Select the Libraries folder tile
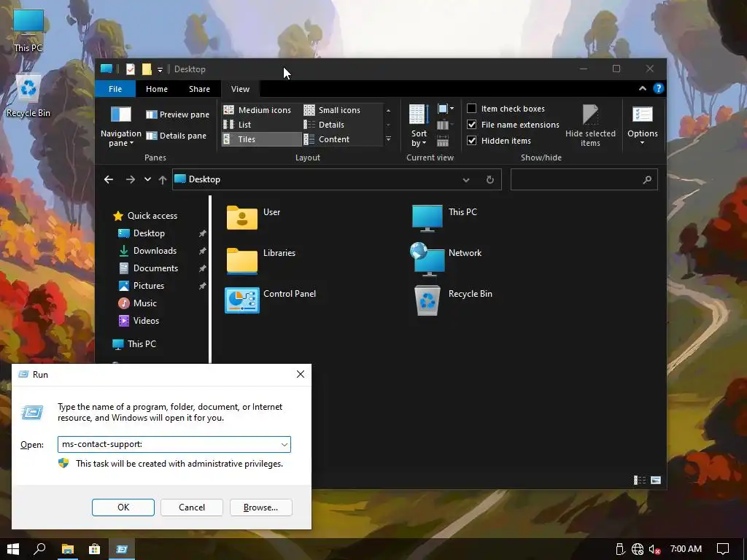This screenshot has height=560, width=747. pyautogui.click(x=261, y=260)
